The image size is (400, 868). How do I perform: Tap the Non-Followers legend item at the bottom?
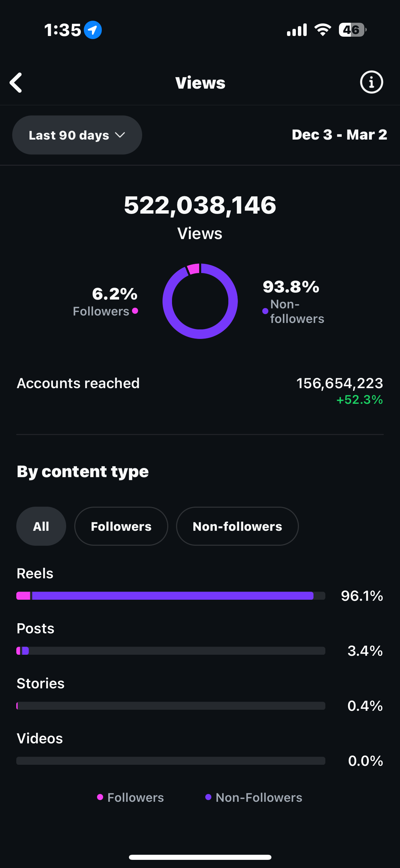[254, 797]
